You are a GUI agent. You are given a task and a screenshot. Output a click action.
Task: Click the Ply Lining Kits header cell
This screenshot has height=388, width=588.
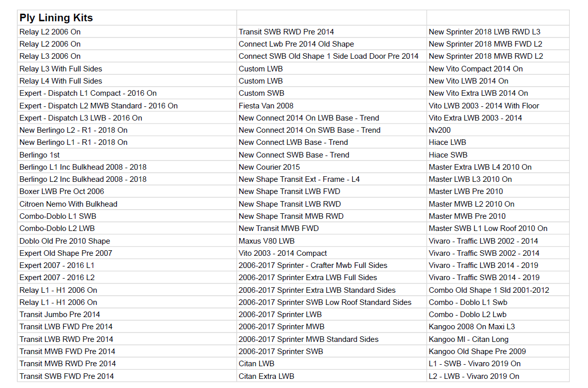point(56,18)
